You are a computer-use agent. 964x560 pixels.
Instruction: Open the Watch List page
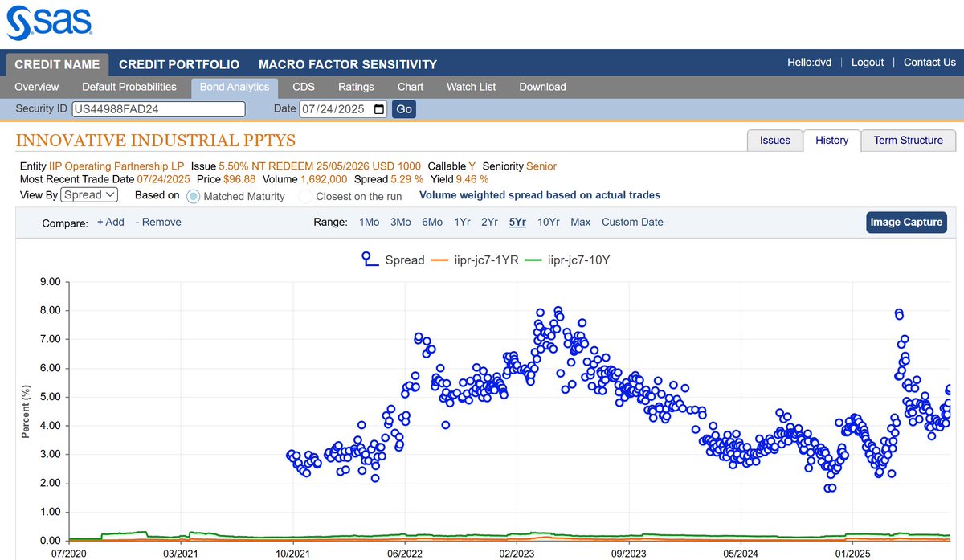pyautogui.click(x=472, y=87)
